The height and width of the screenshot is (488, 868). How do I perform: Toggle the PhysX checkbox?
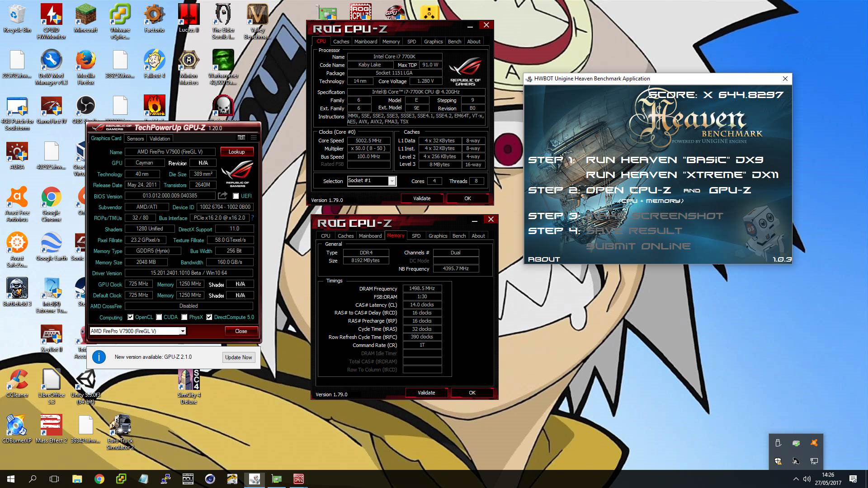click(184, 317)
